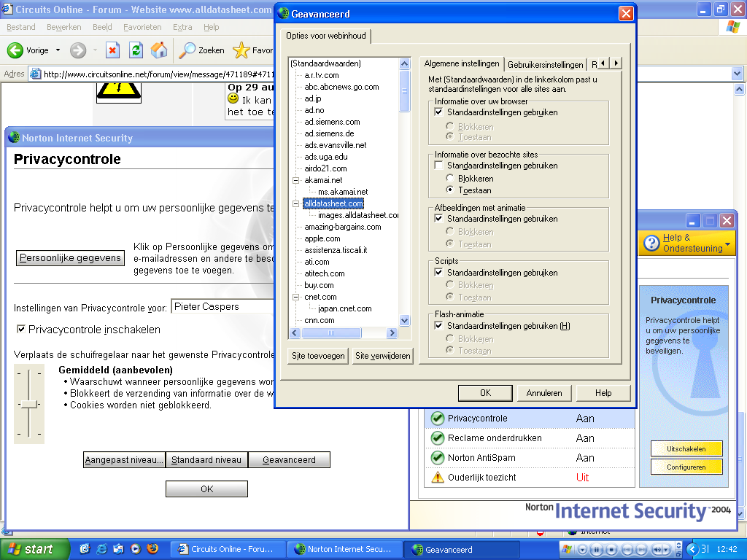
Task: Open the Favorieten menu in menu bar
Action: coord(142,27)
